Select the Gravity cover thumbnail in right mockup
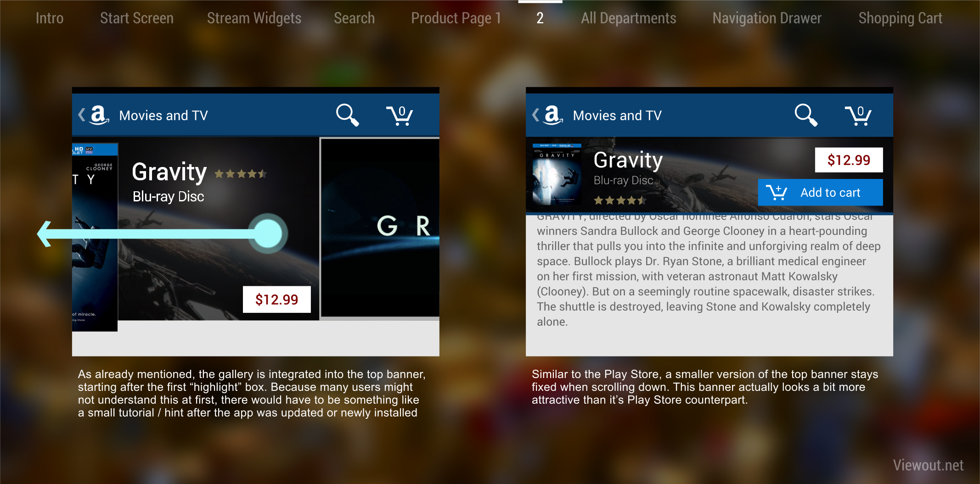This screenshot has height=484, width=980. [x=557, y=174]
